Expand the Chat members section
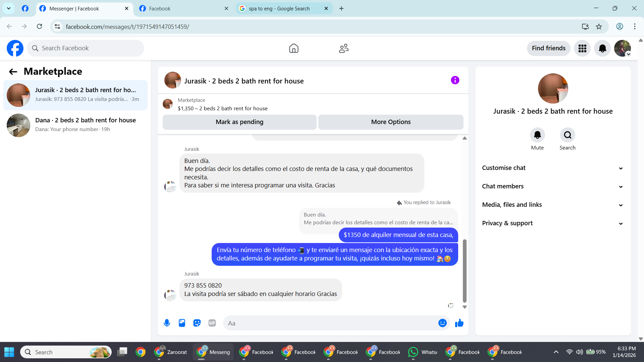 point(553,186)
